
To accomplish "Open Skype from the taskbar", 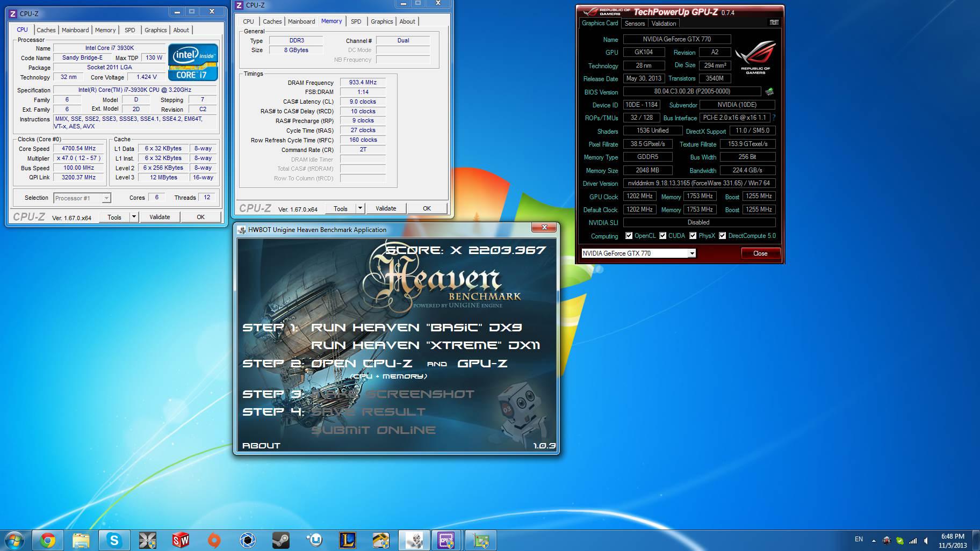I will (x=114, y=540).
